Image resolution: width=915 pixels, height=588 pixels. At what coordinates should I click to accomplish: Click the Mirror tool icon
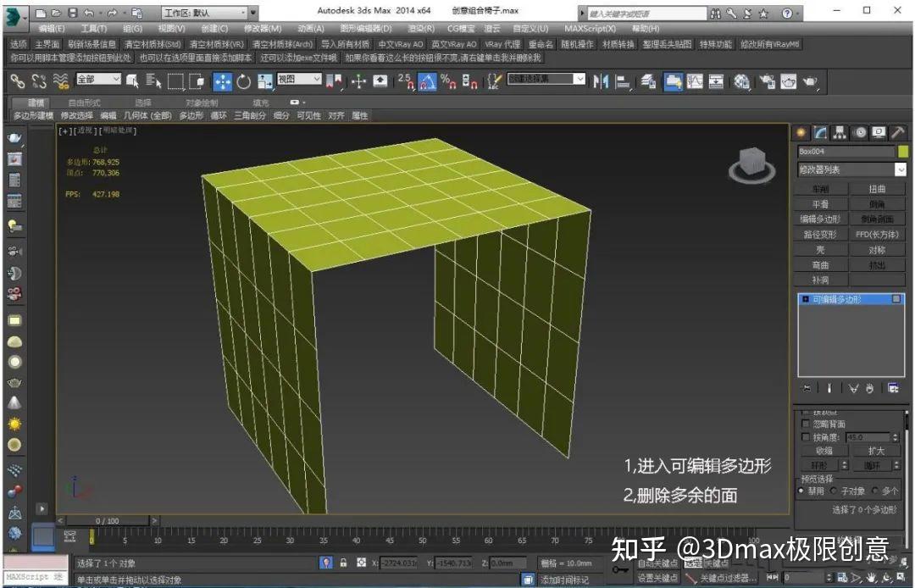coord(600,81)
